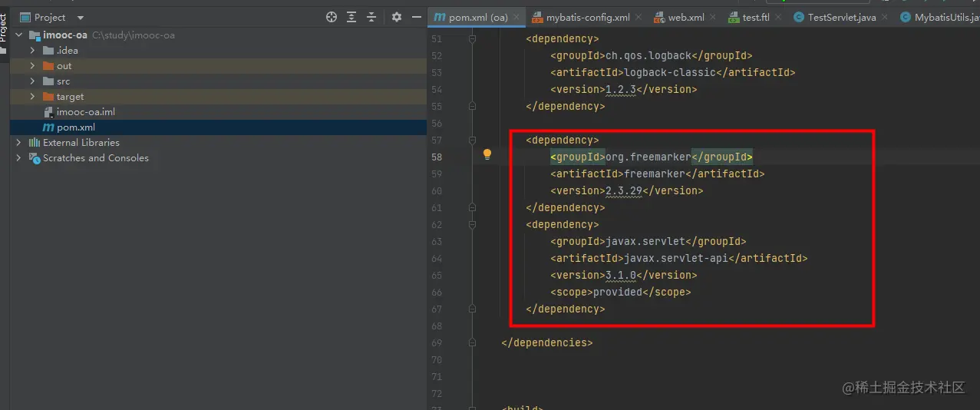Click the imooc-oa.iml file icon
The height and width of the screenshot is (410, 980).
click(x=48, y=112)
